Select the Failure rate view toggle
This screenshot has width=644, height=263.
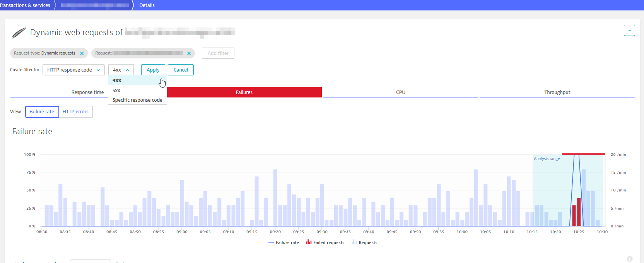click(42, 112)
